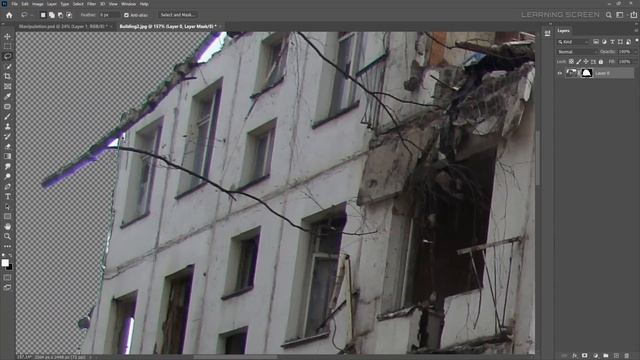Select the Layer 0 image thumbnail

[571, 73]
